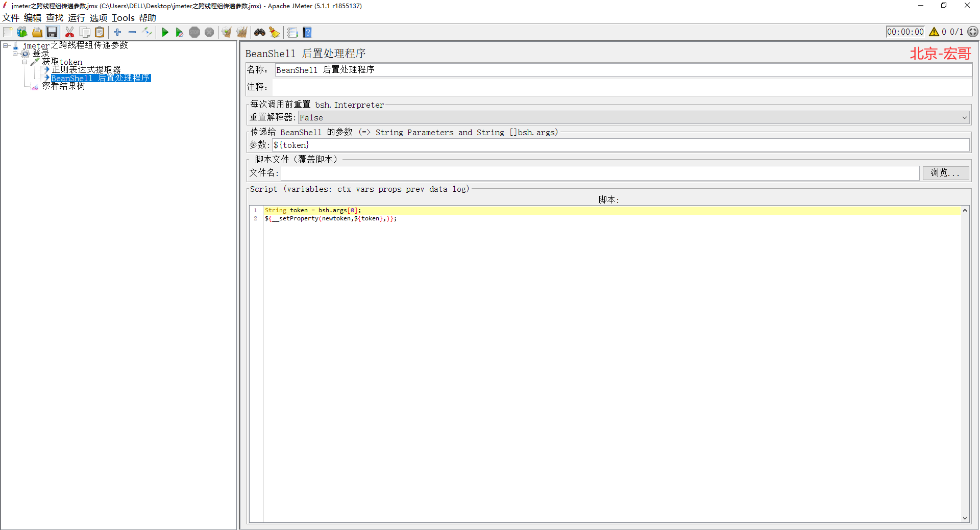Click script scrollbar up arrow
The image size is (980, 530).
coord(965,210)
